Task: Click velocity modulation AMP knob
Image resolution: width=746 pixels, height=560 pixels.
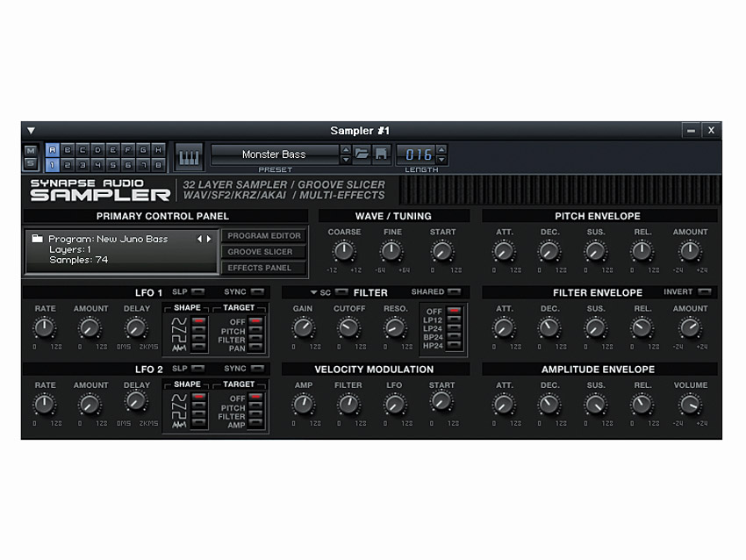Action: [x=303, y=405]
